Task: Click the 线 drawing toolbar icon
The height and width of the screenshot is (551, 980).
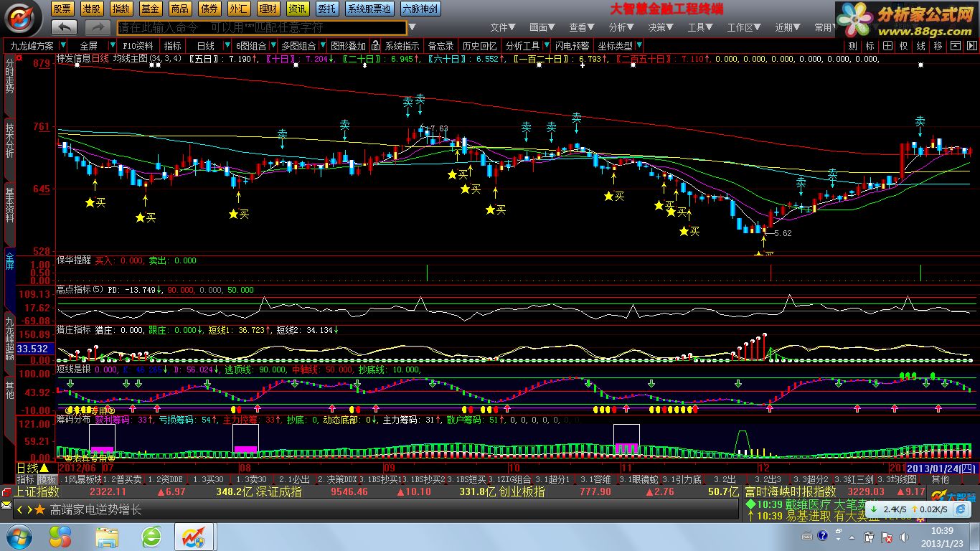Action: pyautogui.click(x=921, y=46)
